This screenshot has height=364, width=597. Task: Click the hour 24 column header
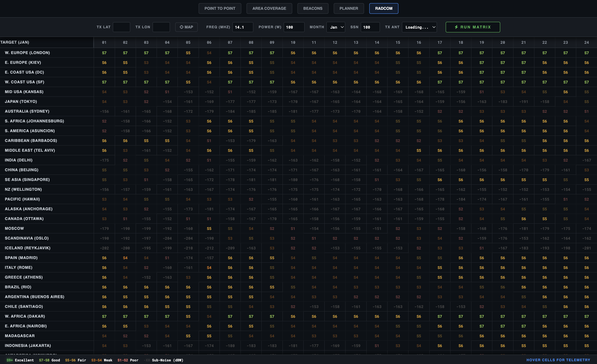click(x=586, y=42)
